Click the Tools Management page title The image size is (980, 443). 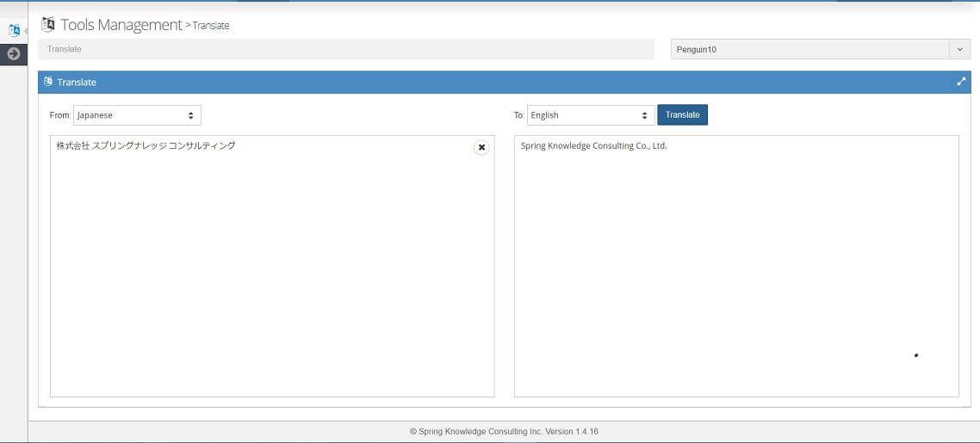[121, 25]
